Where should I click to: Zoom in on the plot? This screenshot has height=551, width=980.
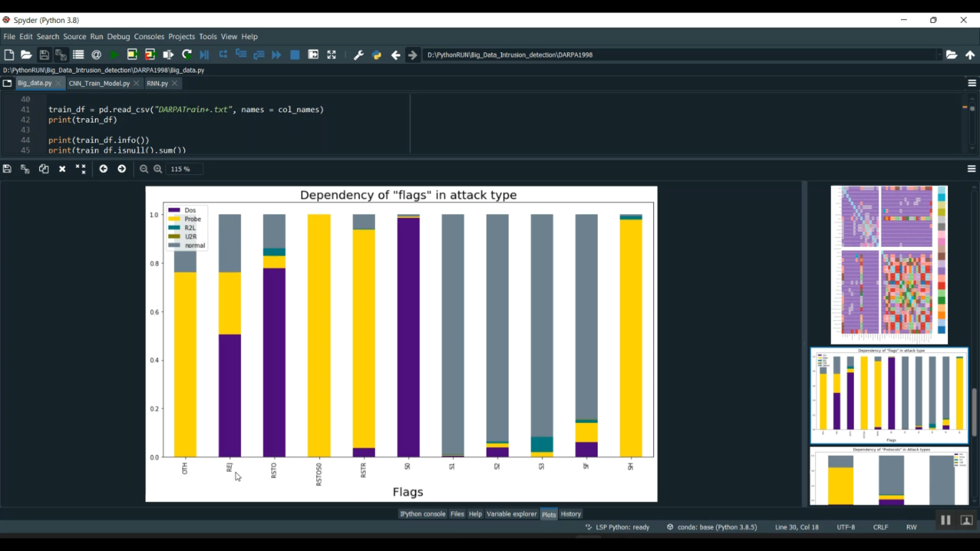(x=158, y=169)
